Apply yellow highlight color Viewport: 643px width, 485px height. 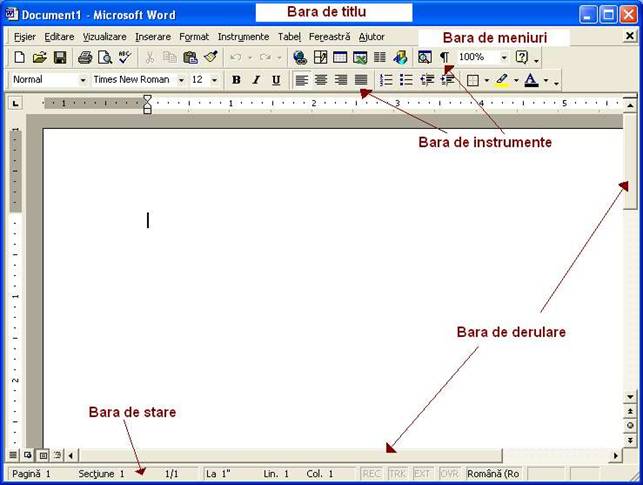tap(502, 80)
